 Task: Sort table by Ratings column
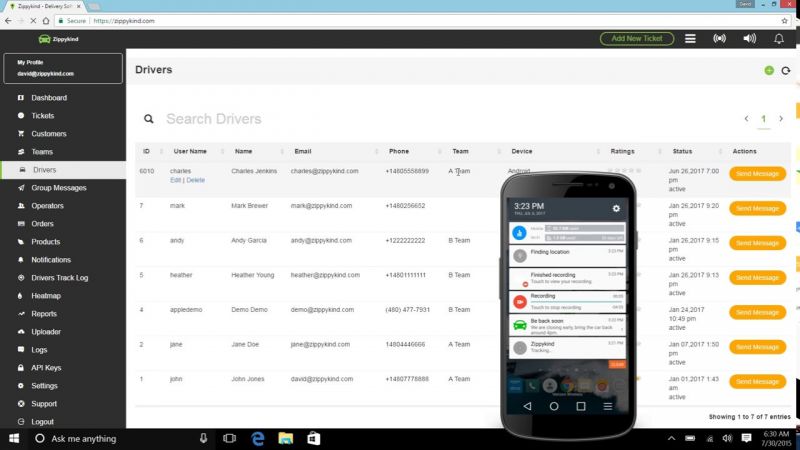[622, 152]
